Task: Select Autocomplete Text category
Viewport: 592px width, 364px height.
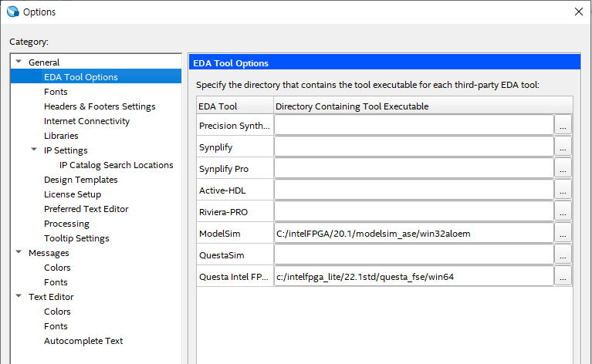Action: click(x=83, y=341)
